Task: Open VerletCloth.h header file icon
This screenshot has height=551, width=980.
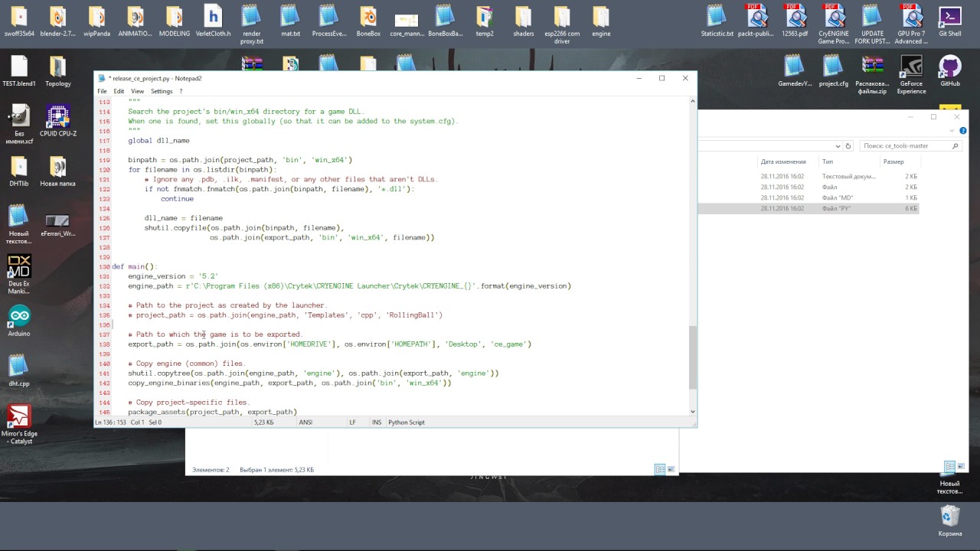Action: click(213, 21)
